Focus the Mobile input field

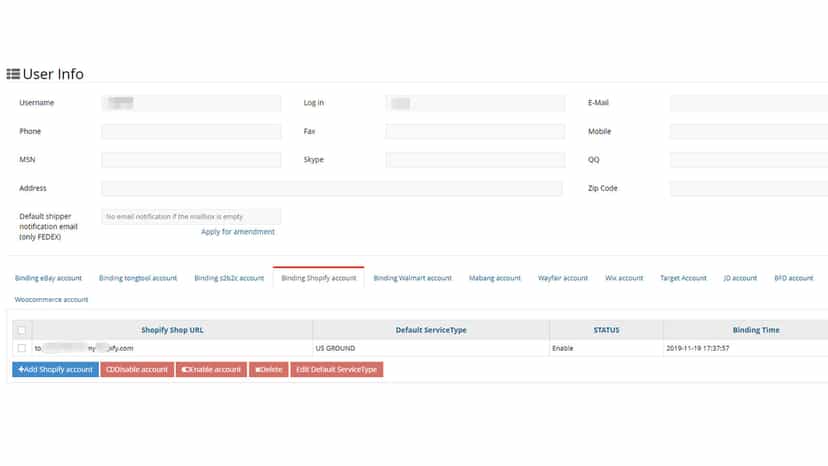[749, 132]
